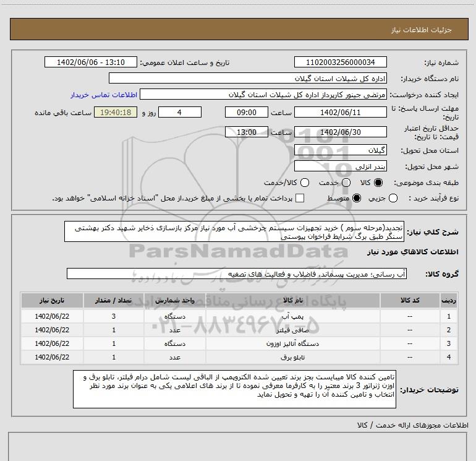Click the کد کالا column header
Image resolution: width=476 pixels, height=461 pixels.
coord(410,300)
